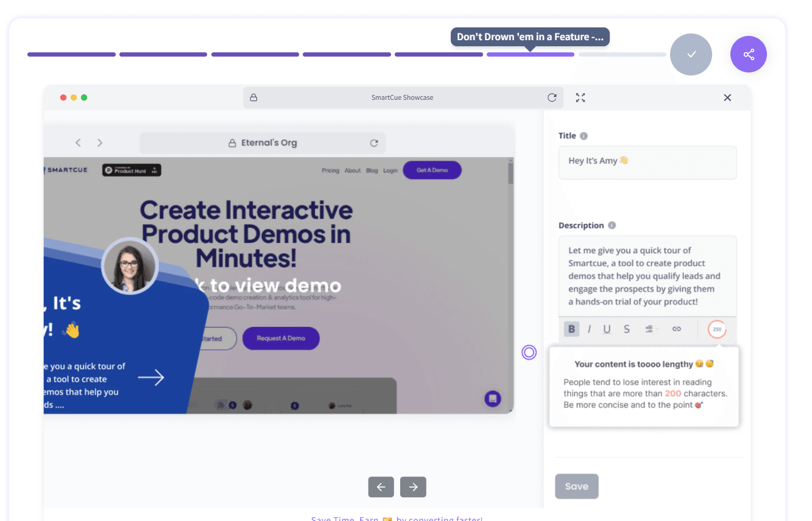Open the Blog nav item
812x521 pixels.
(372, 170)
